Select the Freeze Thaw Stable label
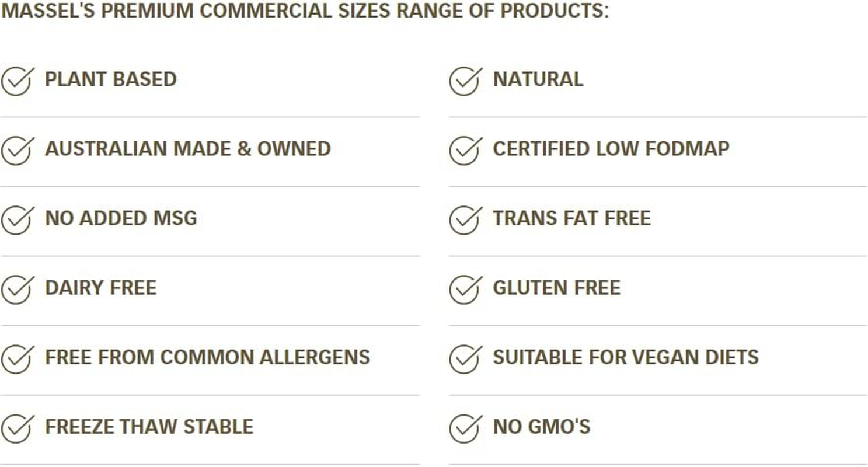Screen dimensions: 868x467 149,427
